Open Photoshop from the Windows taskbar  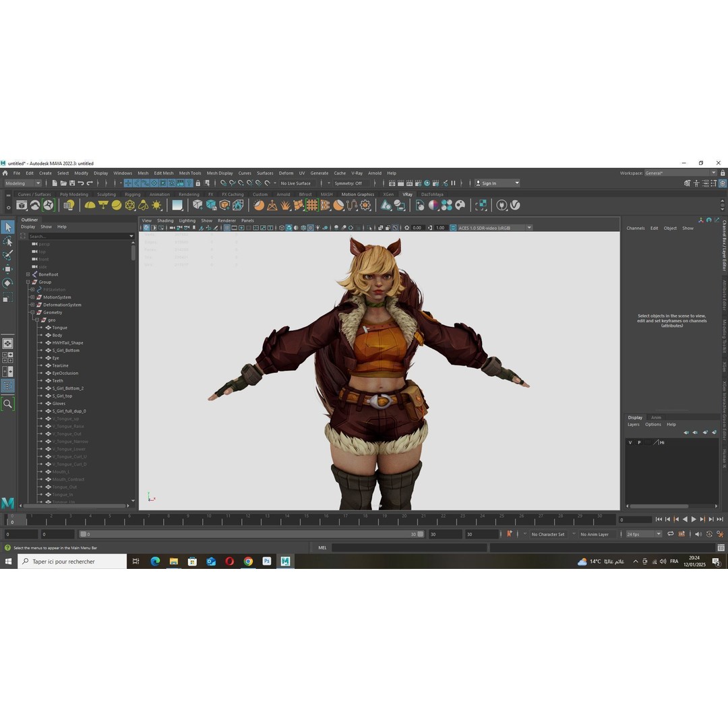click(x=266, y=562)
